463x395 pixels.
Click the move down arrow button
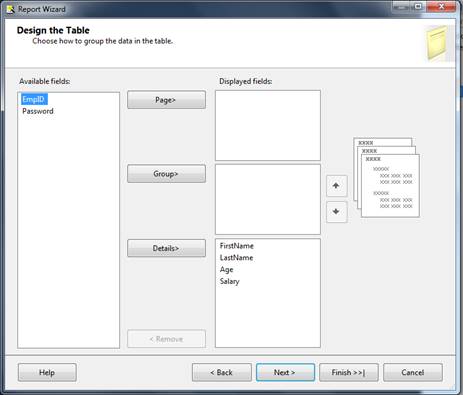point(336,212)
